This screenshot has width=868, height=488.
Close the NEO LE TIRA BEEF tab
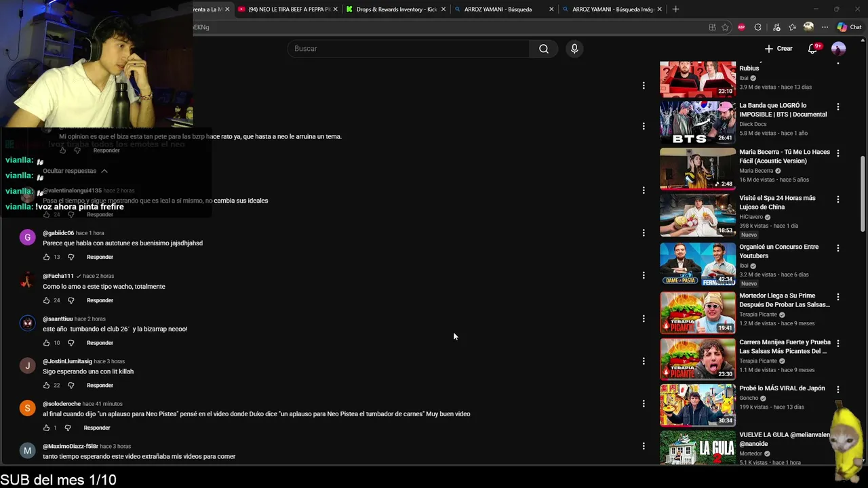335,9
